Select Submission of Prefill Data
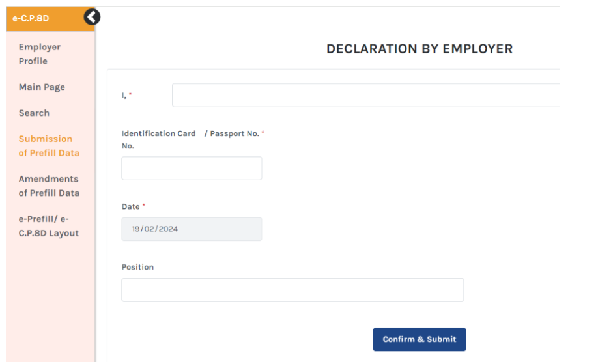598x364 pixels. click(49, 146)
